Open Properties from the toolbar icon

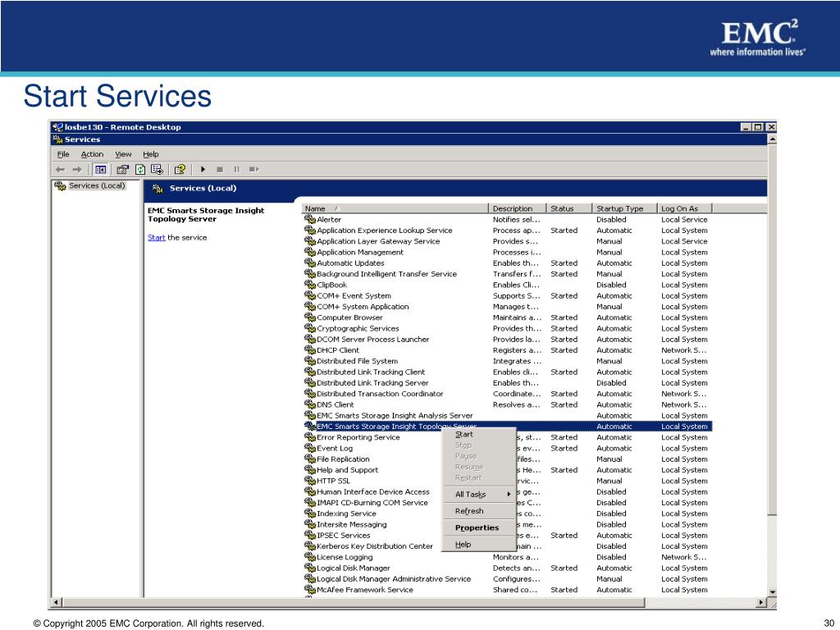123,169
